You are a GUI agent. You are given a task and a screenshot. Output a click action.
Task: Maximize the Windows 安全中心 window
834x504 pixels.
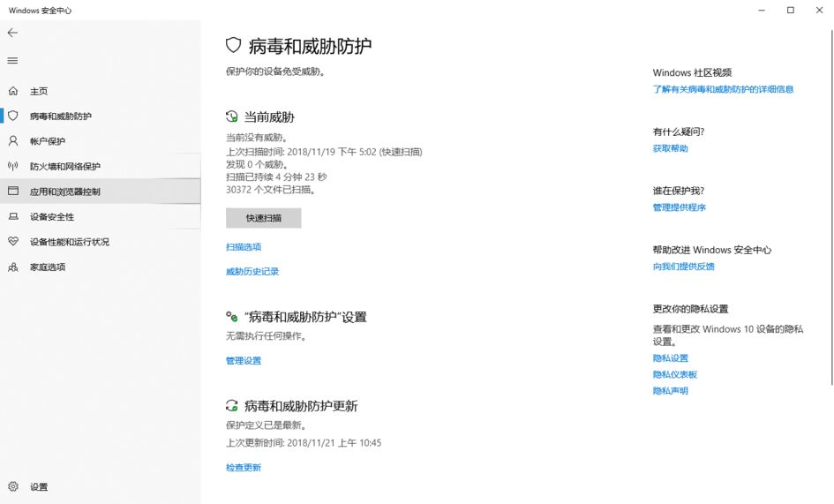[x=791, y=10]
